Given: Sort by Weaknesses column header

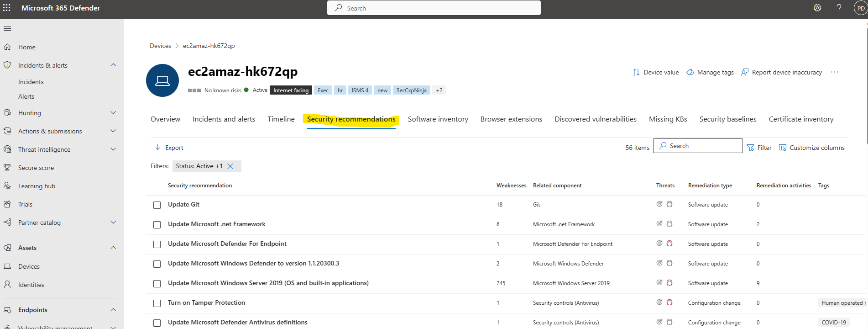Looking at the screenshot, I should pos(511,186).
